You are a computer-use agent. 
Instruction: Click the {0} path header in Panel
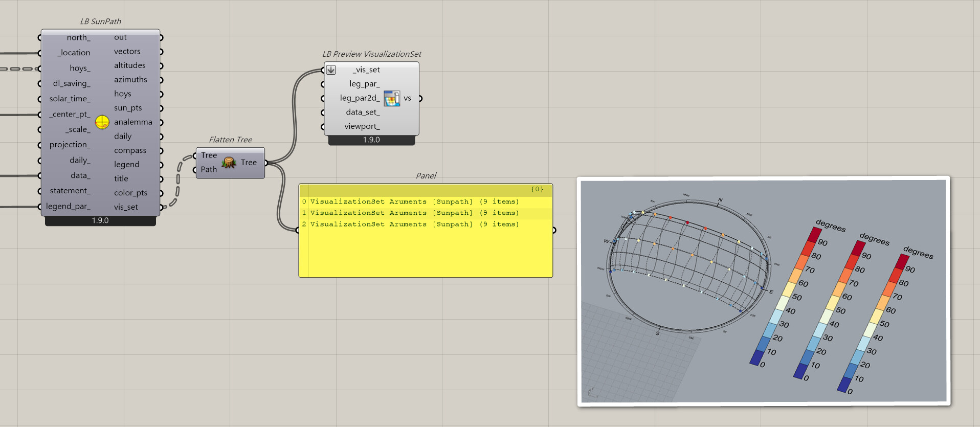coord(537,189)
